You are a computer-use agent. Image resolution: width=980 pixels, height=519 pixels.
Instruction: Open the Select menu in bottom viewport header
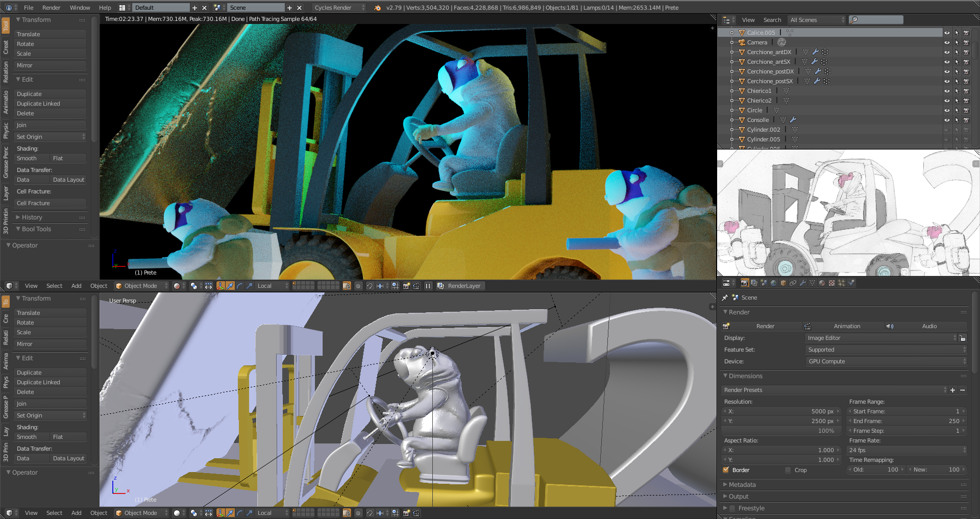click(x=54, y=513)
